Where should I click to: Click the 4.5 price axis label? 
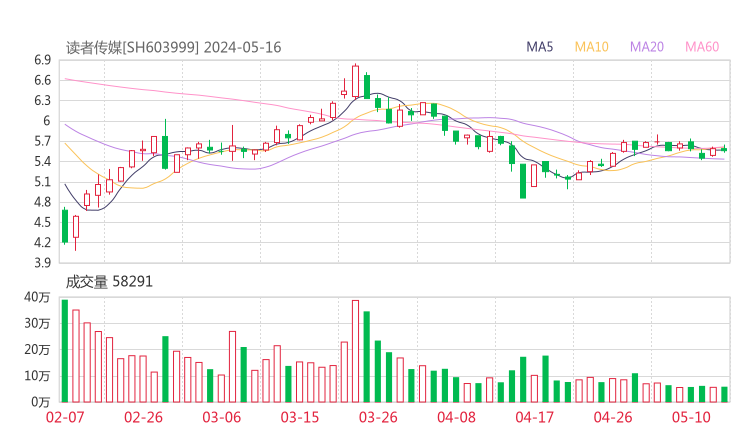click(x=42, y=222)
